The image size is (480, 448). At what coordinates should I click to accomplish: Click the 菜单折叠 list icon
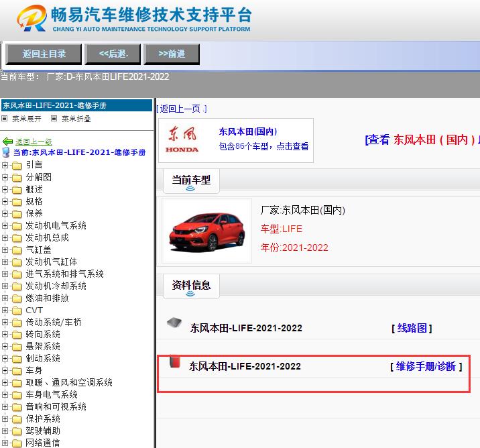point(54,118)
